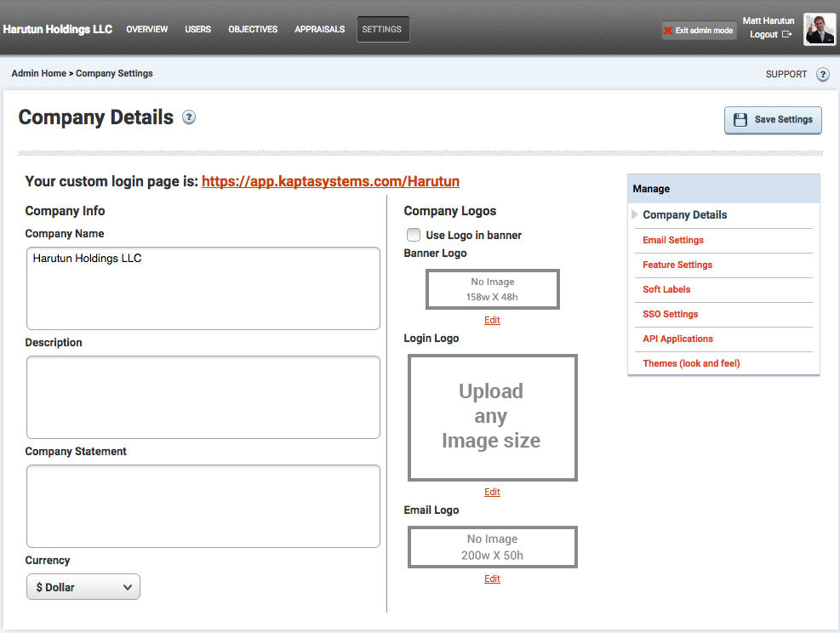This screenshot has width=840, height=633.
Task: Click the Email Logo image placeholder
Action: [x=492, y=547]
